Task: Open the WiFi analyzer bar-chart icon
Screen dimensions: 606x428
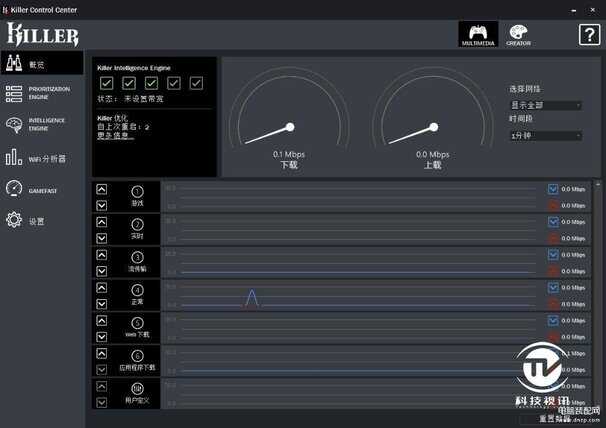Action: pyautogui.click(x=14, y=157)
